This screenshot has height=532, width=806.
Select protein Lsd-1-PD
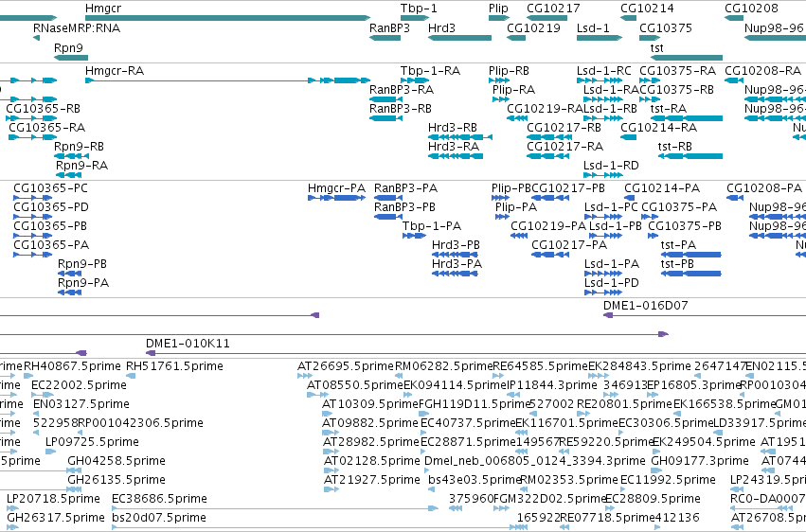(x=603, y=293)
